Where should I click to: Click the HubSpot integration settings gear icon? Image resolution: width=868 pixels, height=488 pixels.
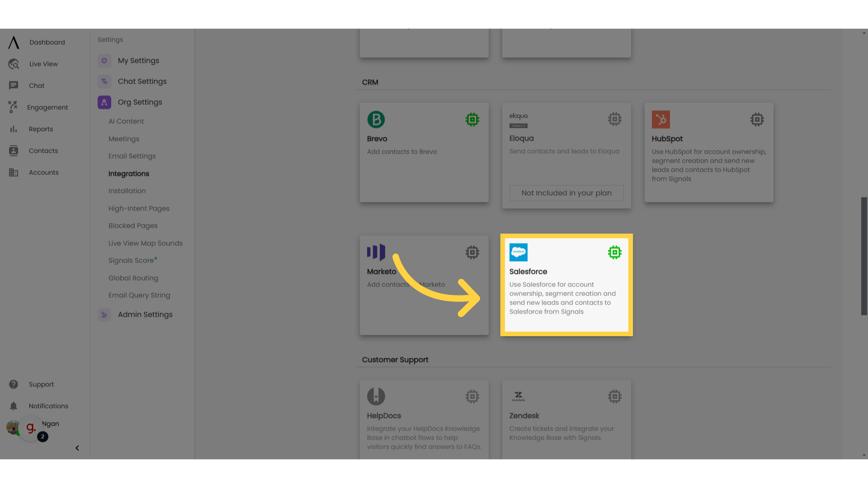point(757,119)
